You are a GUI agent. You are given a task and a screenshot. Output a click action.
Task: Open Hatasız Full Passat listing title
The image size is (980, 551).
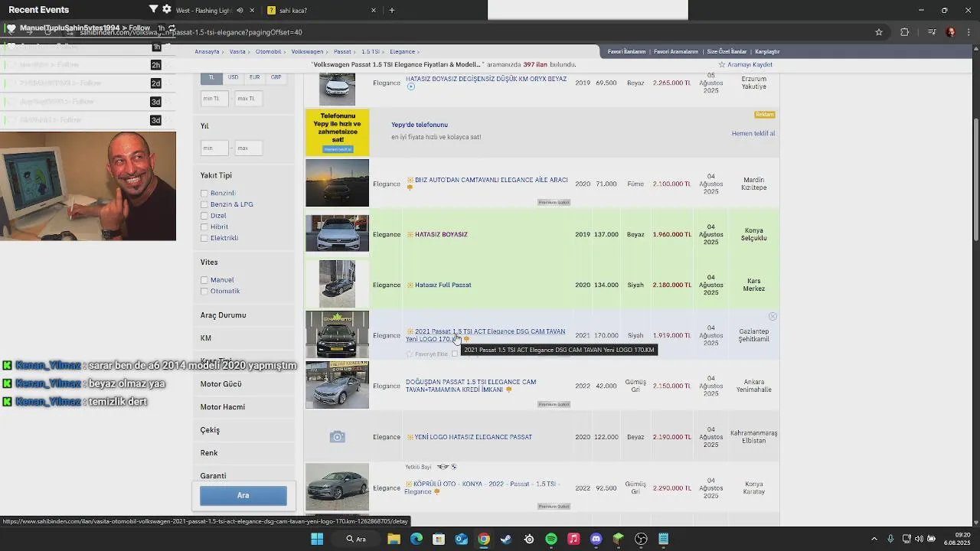443,285
